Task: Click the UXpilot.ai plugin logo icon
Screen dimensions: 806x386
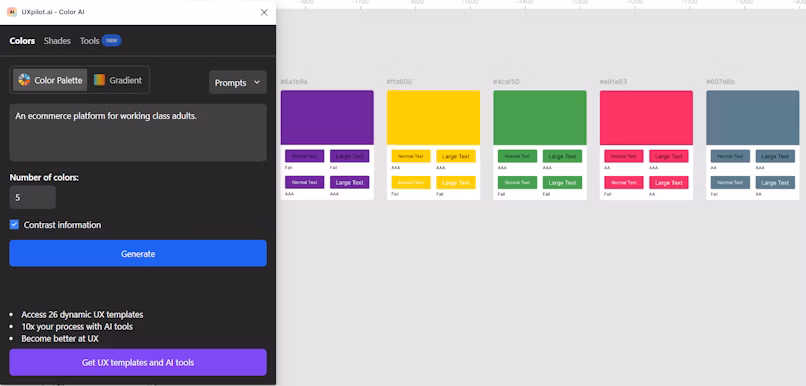Action: [x=12, y=12]
